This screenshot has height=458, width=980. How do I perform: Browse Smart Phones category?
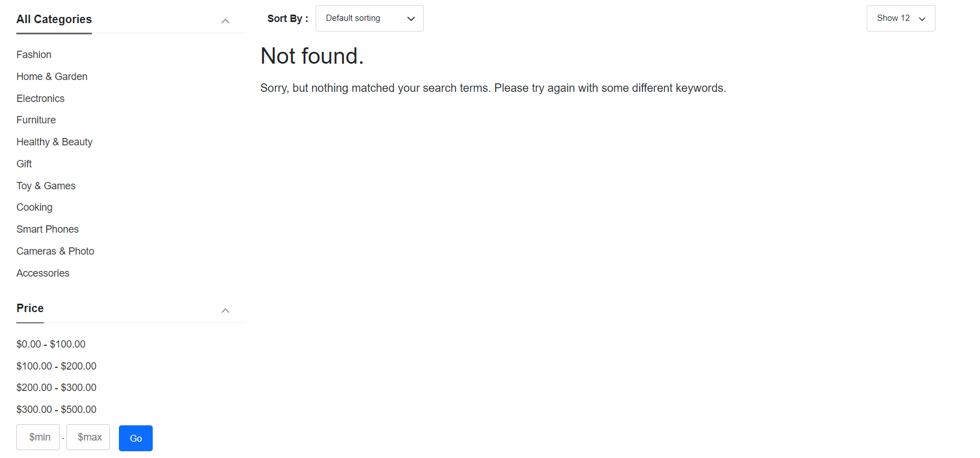coord(47,229)
